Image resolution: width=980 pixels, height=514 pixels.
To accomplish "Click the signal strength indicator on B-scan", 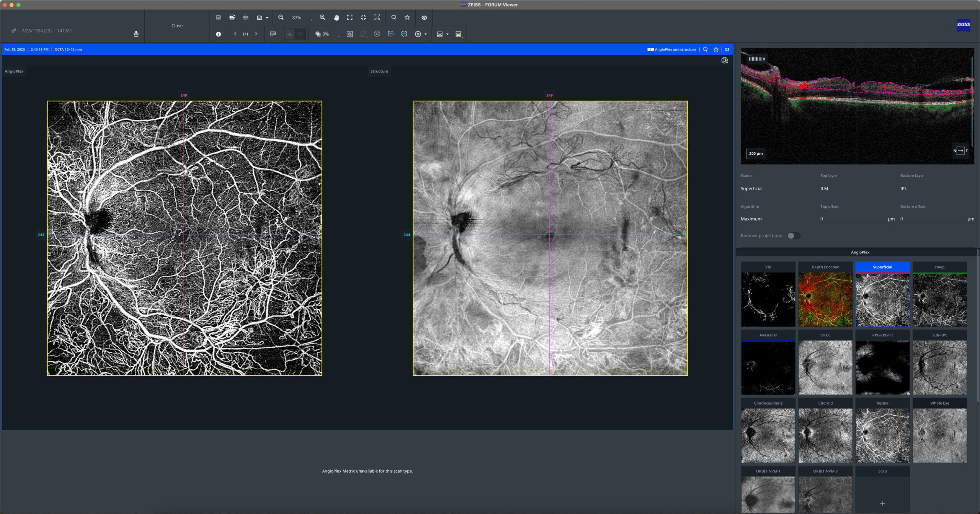I will coord(757,59).
